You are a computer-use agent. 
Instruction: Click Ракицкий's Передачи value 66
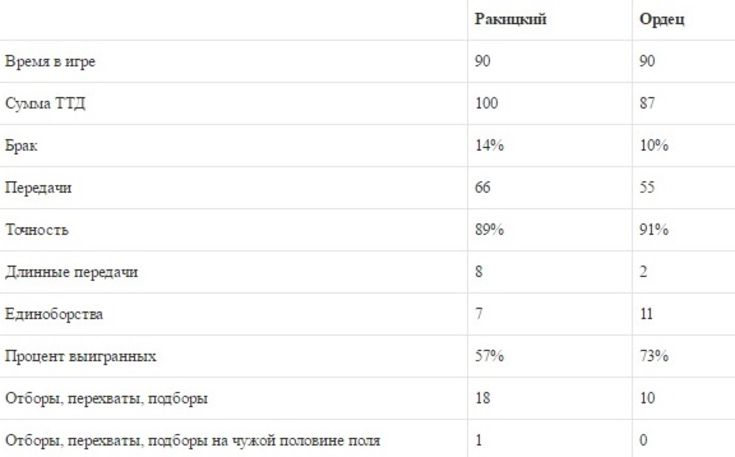tap(483, 187)
